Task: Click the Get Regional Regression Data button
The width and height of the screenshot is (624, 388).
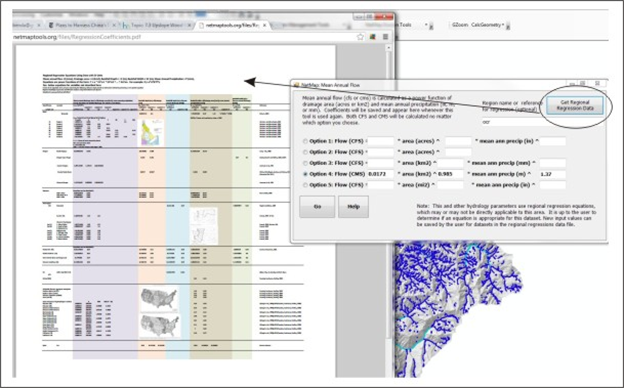Action: coord(575,105)
